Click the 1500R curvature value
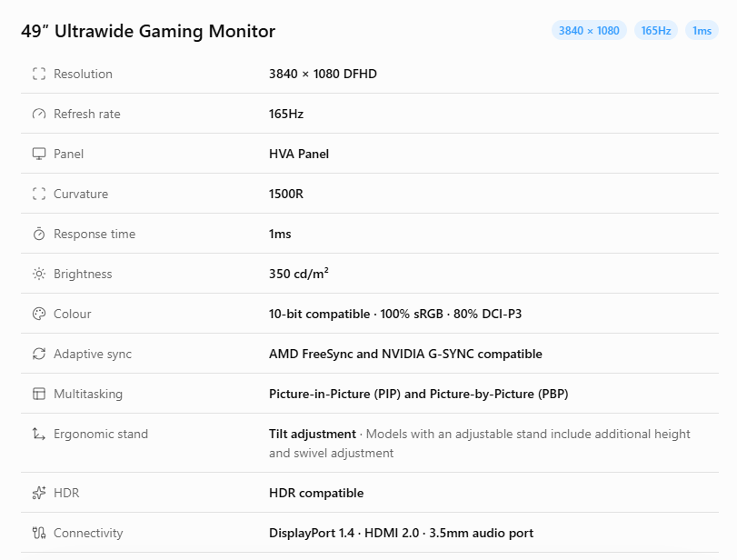737x560 pixels. point(286,194)
